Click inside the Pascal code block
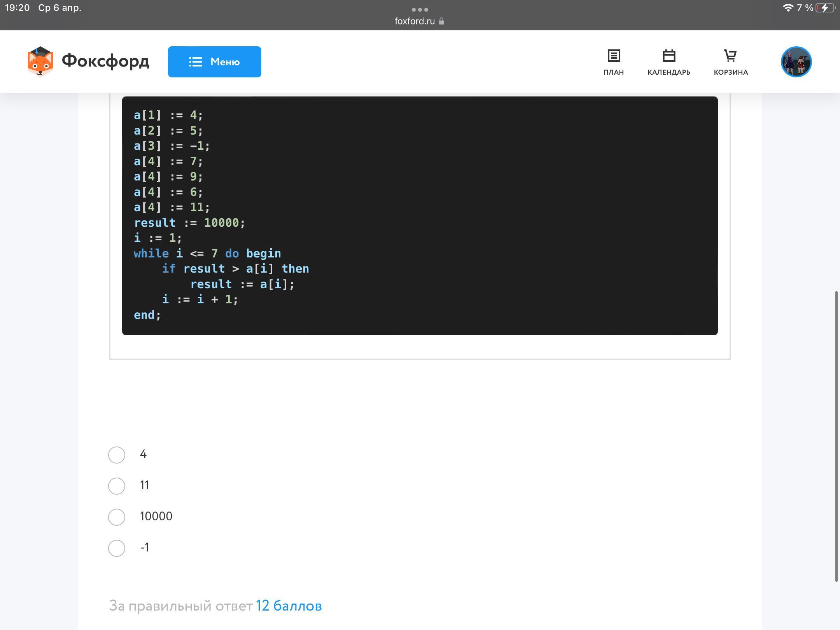 coord(420,216)
